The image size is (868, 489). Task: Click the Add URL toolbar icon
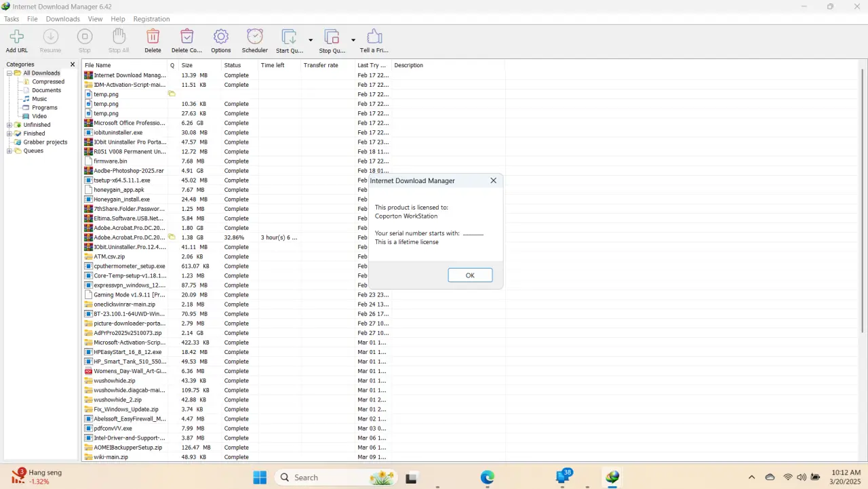[x=17, y=37]
